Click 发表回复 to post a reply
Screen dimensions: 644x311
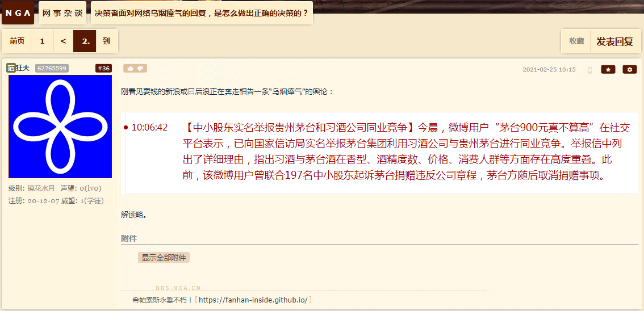pyautogui.click(x=615, y=41)
